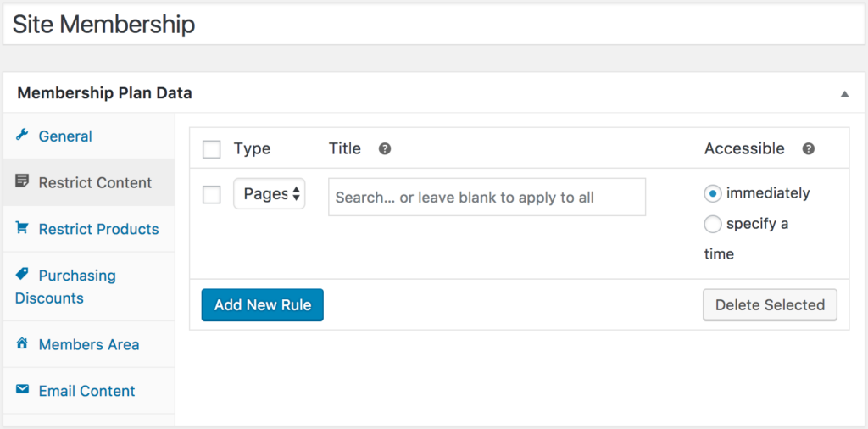Click the General wrench icon
The width and height of the screenshot is (868, 429).
(21, 135)
